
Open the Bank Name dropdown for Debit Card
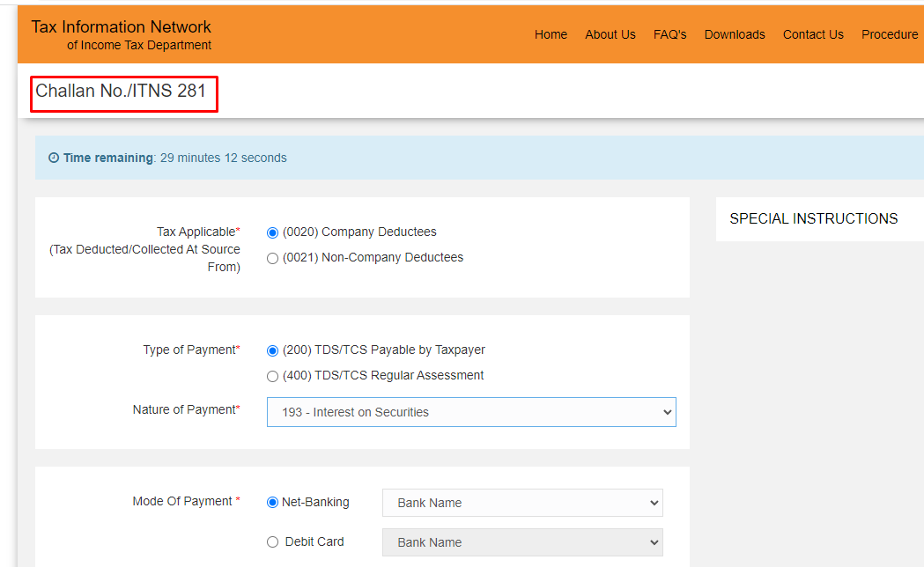521,541
